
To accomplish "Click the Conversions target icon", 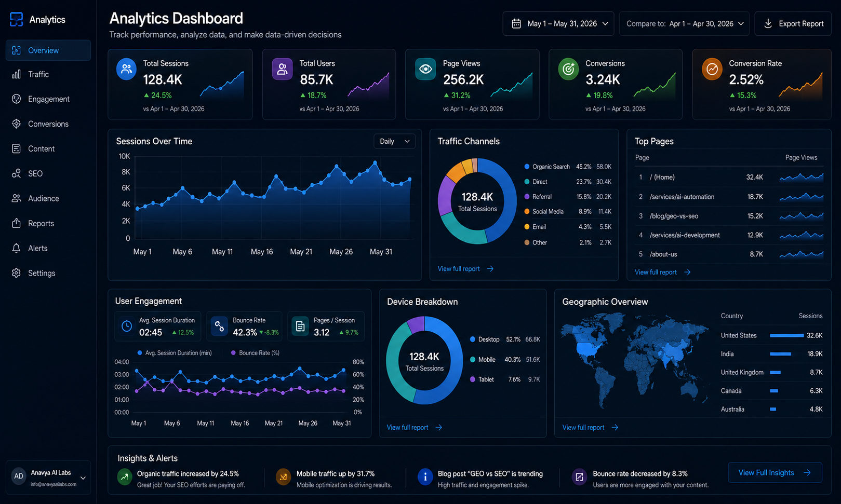I will (568, 69).
